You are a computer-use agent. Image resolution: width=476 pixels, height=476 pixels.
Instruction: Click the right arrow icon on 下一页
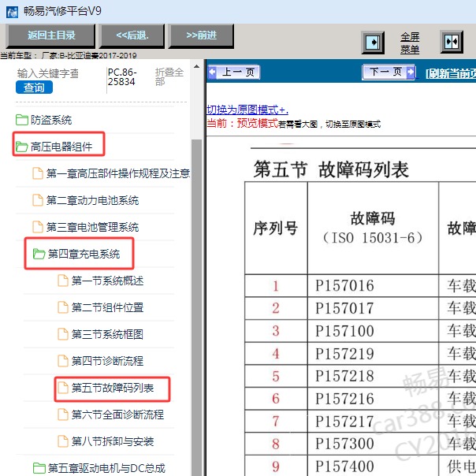[410, 73]
